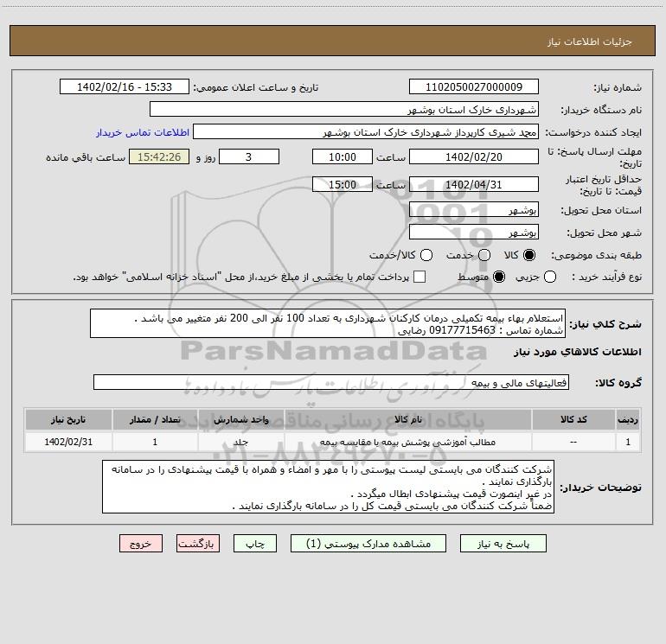The height and width of the screenshot is (644, 666).
Task: Click the چاپ print button
Action: click(x=255, y=544)
